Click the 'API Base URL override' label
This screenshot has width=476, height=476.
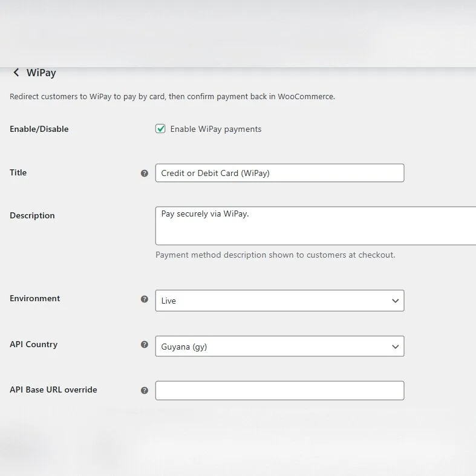point(53,390)
